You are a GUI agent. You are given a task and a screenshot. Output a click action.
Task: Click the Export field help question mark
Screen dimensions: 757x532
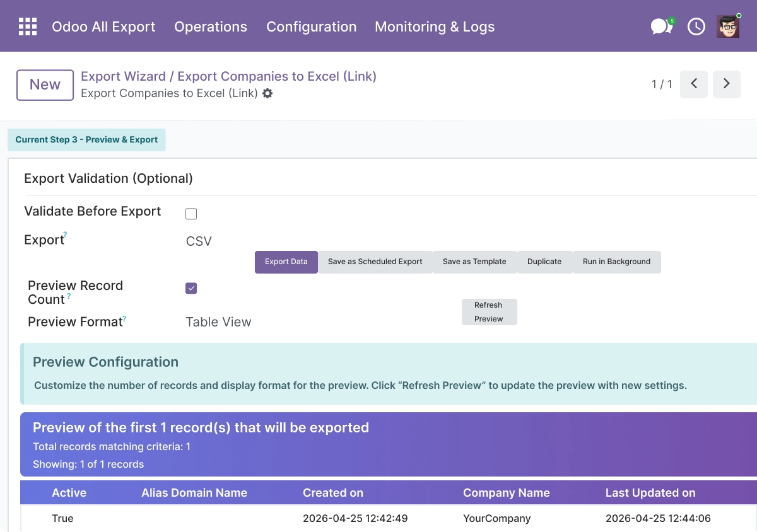point(64,234)
